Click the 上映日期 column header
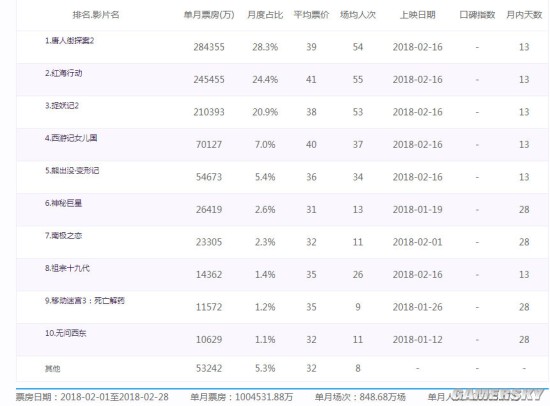The height and width of the screenshot is (406, 550). coord(417,15)
